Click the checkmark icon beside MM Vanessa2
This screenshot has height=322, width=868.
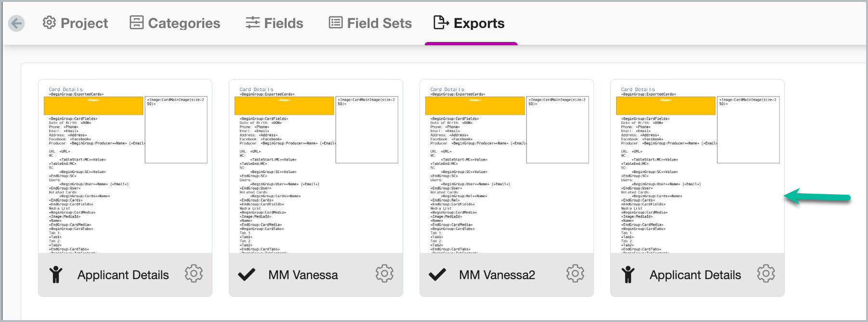tap(437, 274)
